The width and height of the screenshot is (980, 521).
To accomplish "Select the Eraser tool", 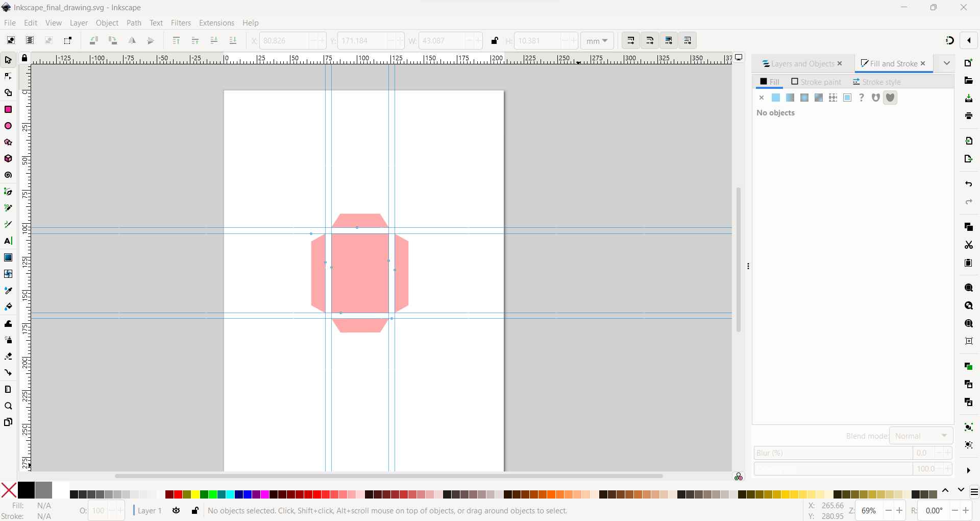I will pos(8,356).
